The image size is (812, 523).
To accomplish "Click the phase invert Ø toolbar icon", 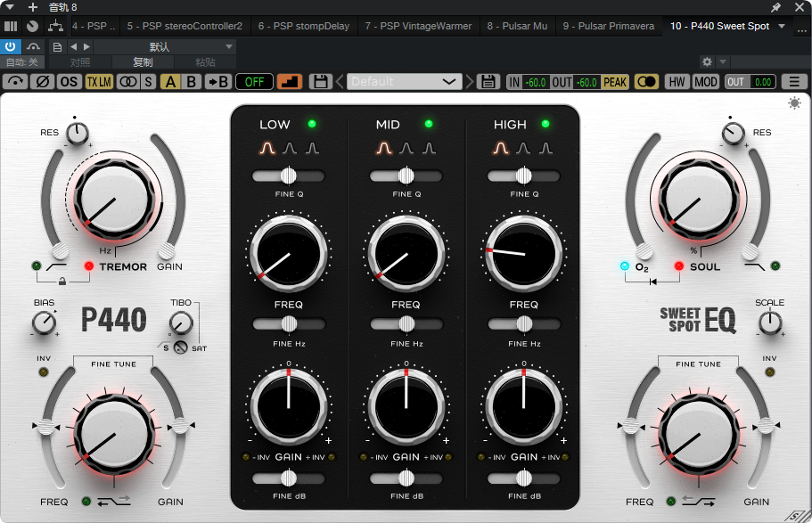I will click(x=42, y=82).
